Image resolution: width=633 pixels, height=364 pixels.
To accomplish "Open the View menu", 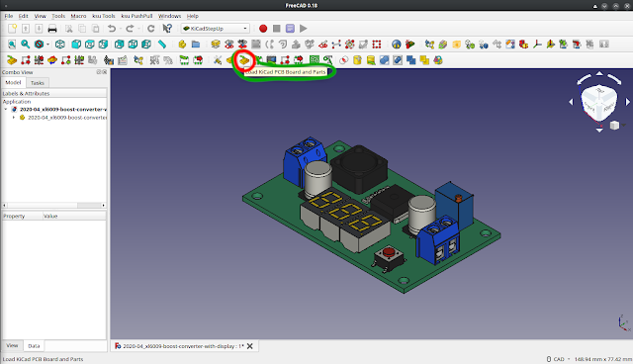I will (40, 16).
